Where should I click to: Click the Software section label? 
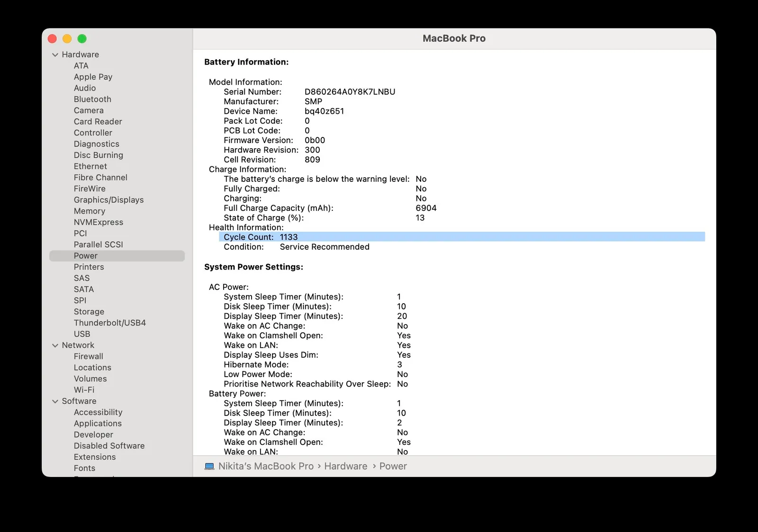coord(79,402)
